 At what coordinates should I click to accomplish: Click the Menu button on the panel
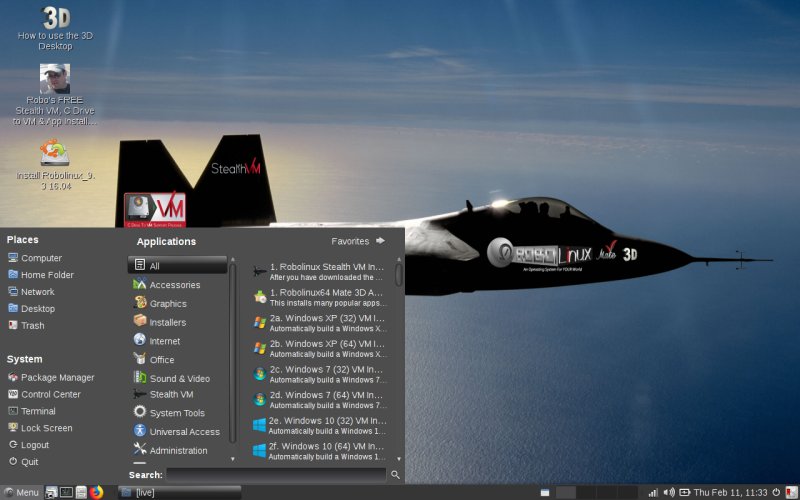(x=21, y=492)
